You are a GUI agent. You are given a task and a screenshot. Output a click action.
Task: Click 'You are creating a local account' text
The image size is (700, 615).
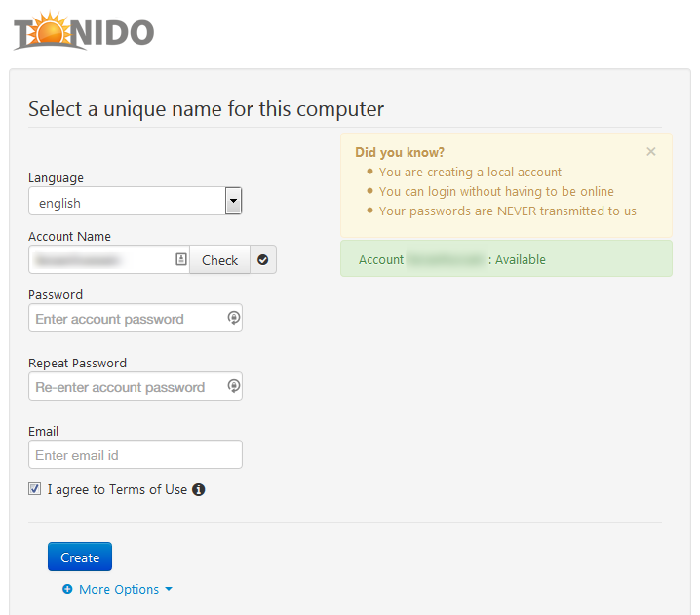[470, 173]
